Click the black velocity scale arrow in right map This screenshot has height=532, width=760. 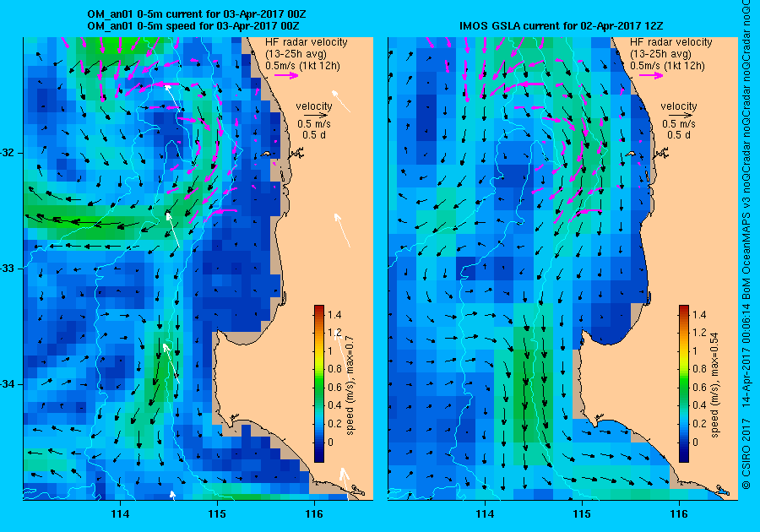[679, 116]
